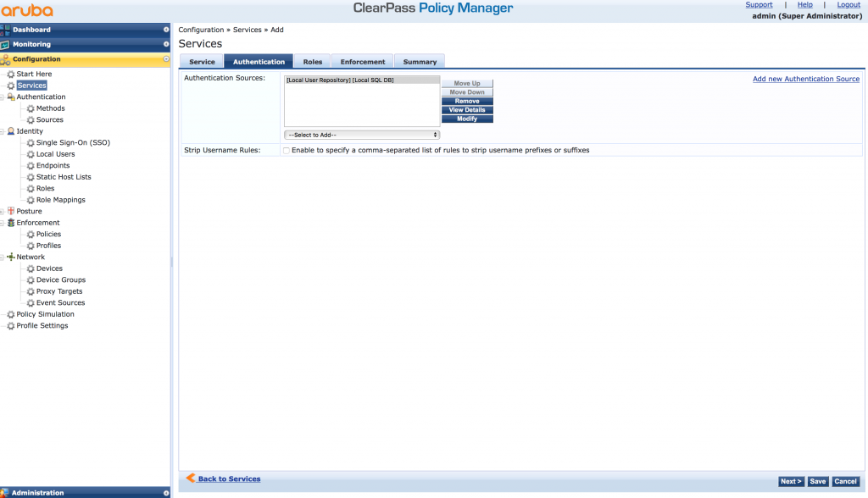Click the Enforcement icon in tree
The width and height of the screenshot is (868, 498).
[10, 223]
